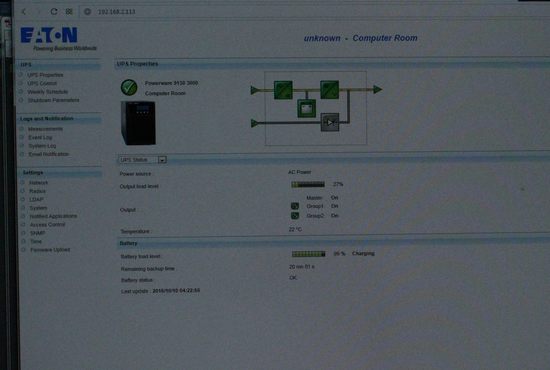The image size is (550, 370).
Task: Click the Group1 outlet status icon
Action: 295,206
